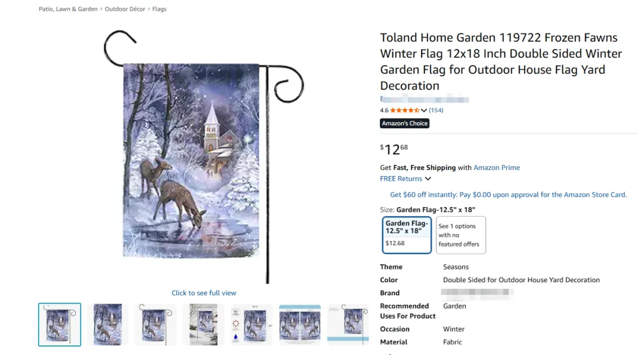Open the third thumbnail with flag pole
Screen dimensions: 644x355
[x=156, y=325]
